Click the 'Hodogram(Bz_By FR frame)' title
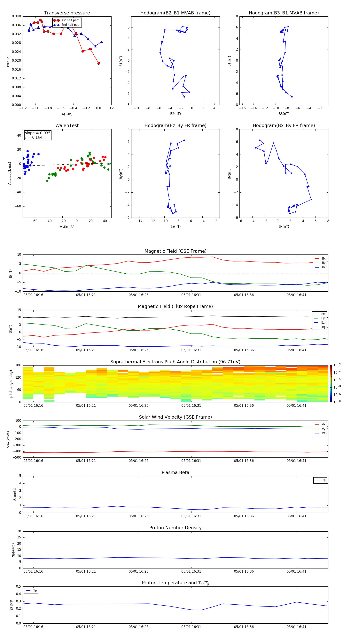Screen dimensions: 351x644 (175, 125)
